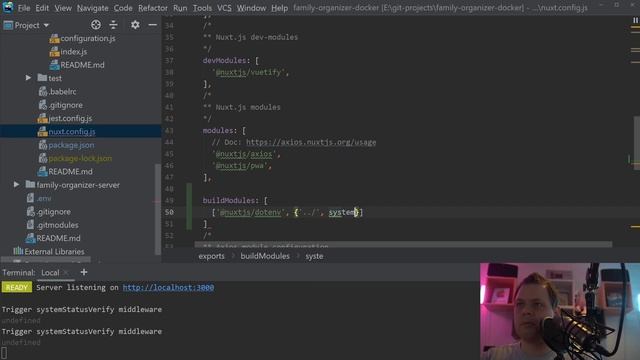This screenshot has height=360, width=640.
Task: Add a new terminal session
Action: point(84,272)
